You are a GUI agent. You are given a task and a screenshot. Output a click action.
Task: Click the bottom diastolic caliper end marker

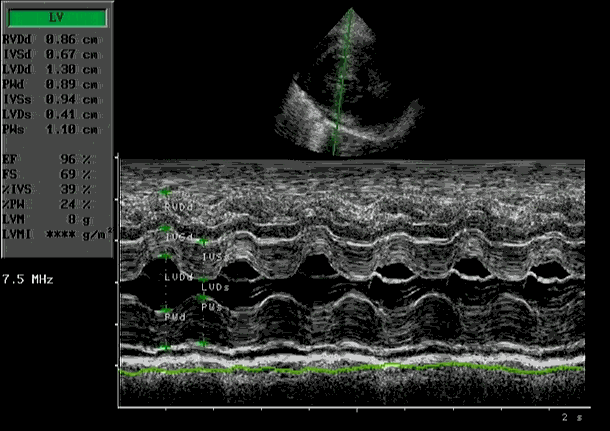(x=165, y=347)
